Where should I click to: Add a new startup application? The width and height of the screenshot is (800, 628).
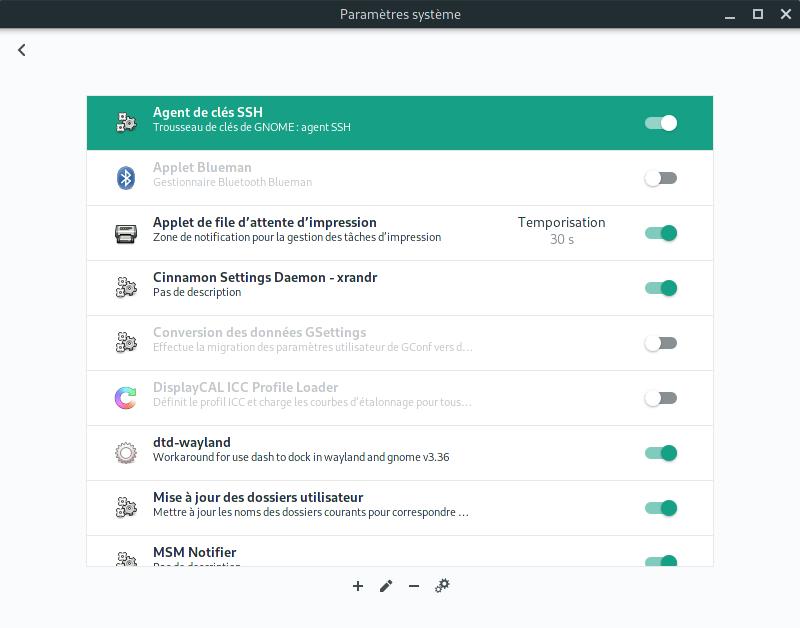tap(358, 586)
